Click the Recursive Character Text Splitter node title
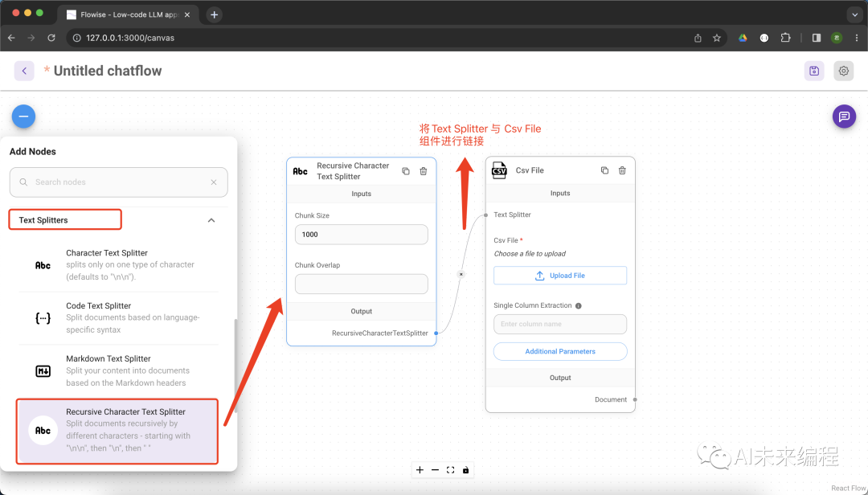868x495 pixels. [353, 171]
